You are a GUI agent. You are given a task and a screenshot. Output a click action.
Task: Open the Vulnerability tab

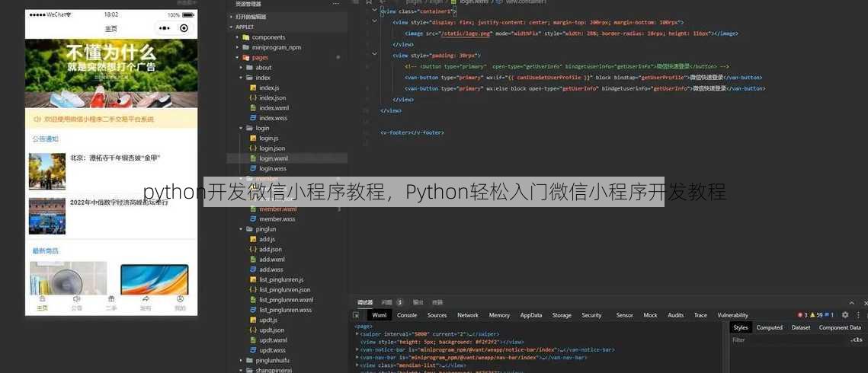tap(732, 315)
